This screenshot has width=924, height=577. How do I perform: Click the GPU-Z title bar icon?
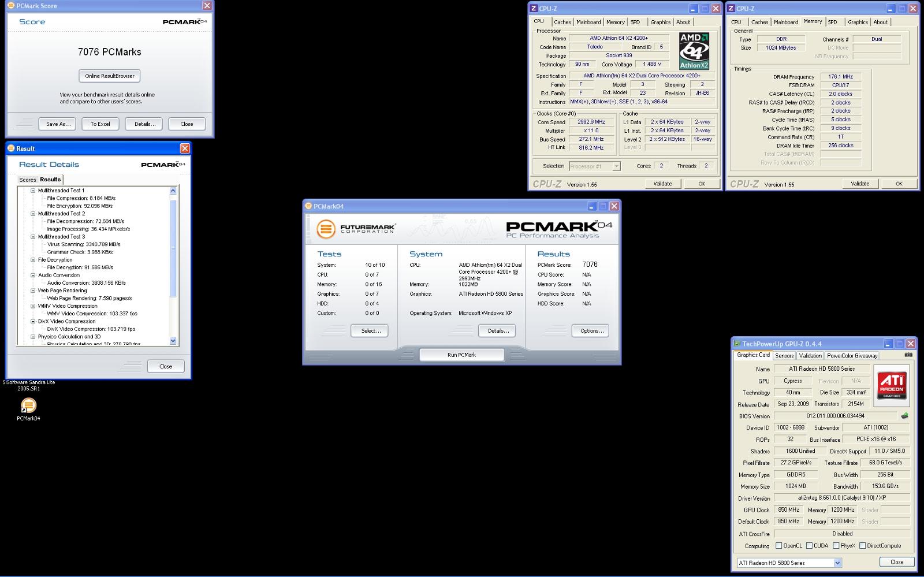737,344
